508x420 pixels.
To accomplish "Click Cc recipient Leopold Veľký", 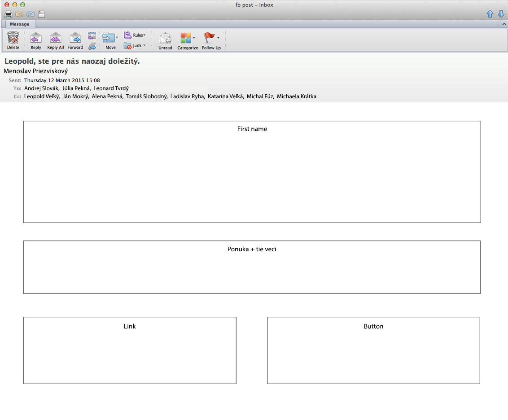I will [x=41, y=96].
